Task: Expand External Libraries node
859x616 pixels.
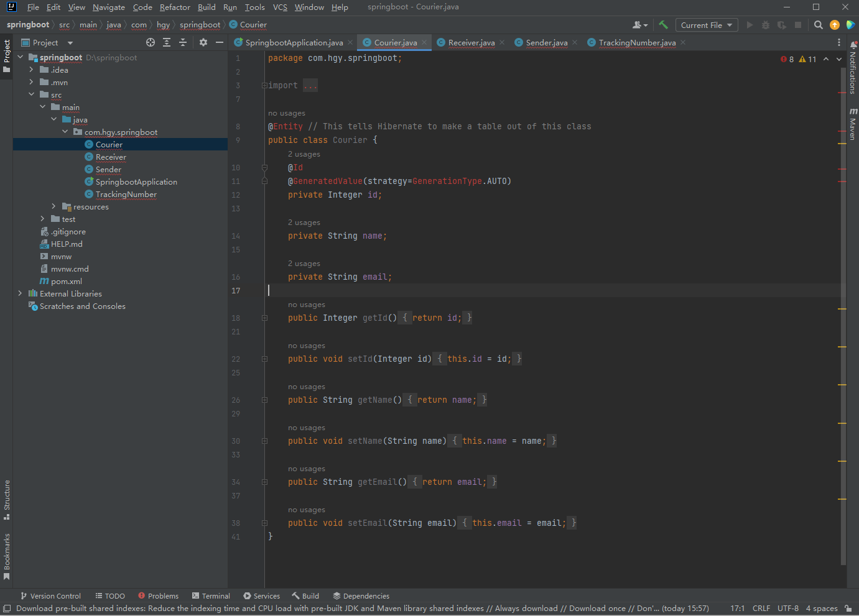Action: pyautogui.click(x=20, y=293)
